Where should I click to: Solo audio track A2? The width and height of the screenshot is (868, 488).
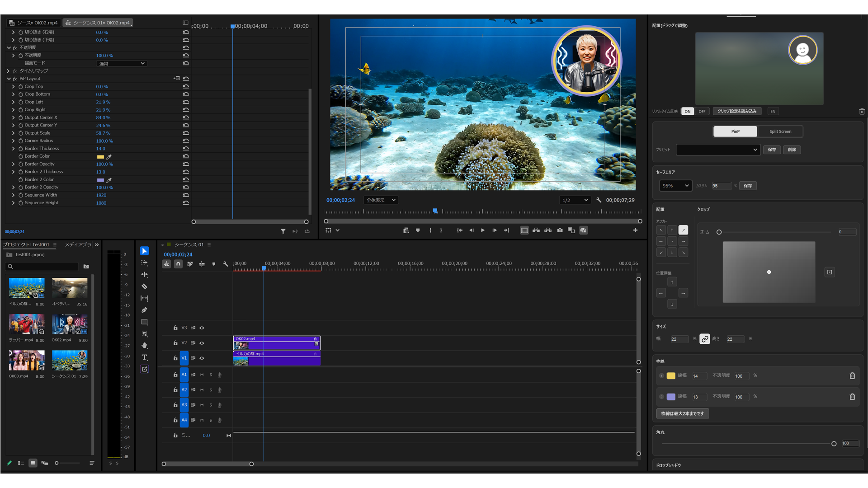pyautogui.click(x=211, y=390)
